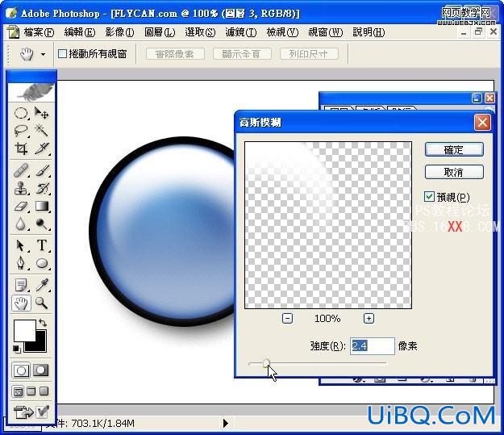Open the Hand tool preset picker arrow
Screen dimensions: 504x435
tap(43, 54)
